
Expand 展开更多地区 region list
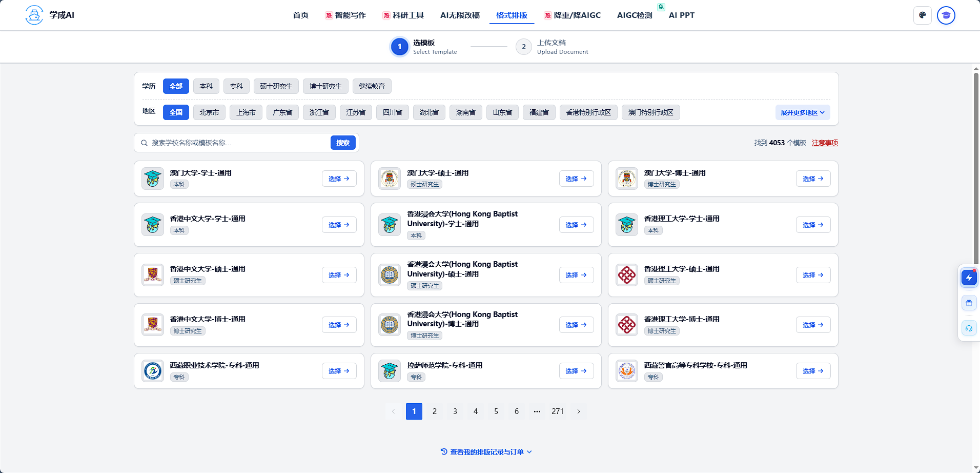(803, 112)
